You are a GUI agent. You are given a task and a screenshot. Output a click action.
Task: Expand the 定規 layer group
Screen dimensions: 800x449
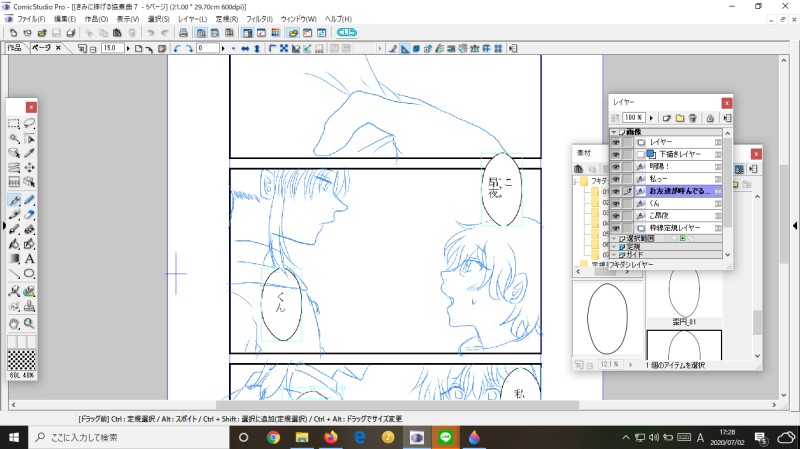614,246
